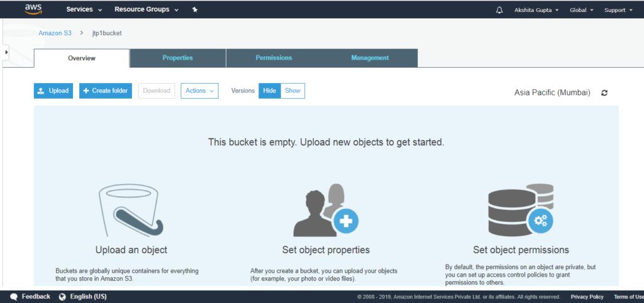Open the Global region dropdown
The image size is (644, 303).
coord(582,10)
